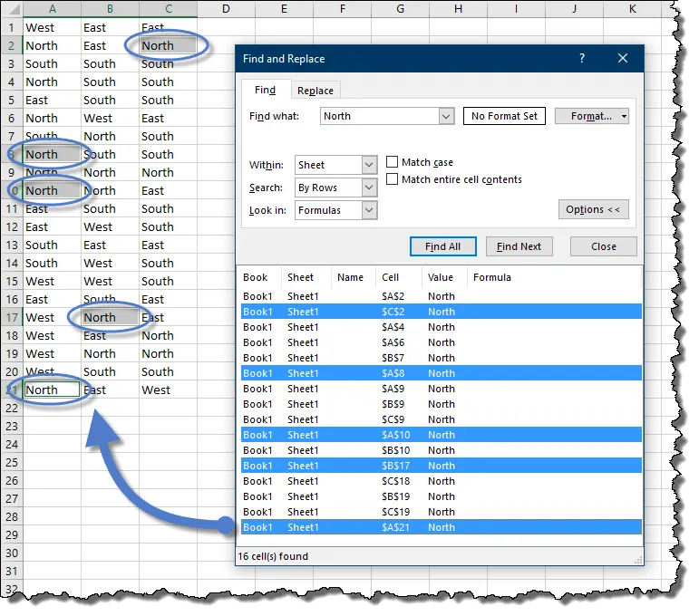The image size is (699, 616).
Task: Click the Formula column header in results
Action: click(x=554, y=277)
